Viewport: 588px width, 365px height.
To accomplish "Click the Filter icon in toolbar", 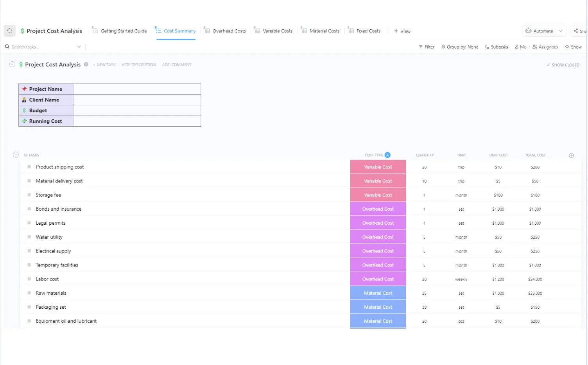I will click(421, 47).
